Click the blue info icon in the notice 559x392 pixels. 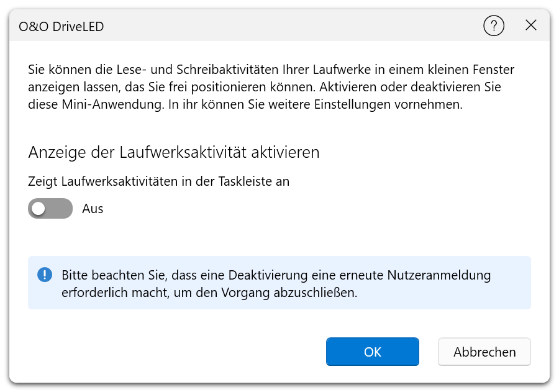pos(45,275)
